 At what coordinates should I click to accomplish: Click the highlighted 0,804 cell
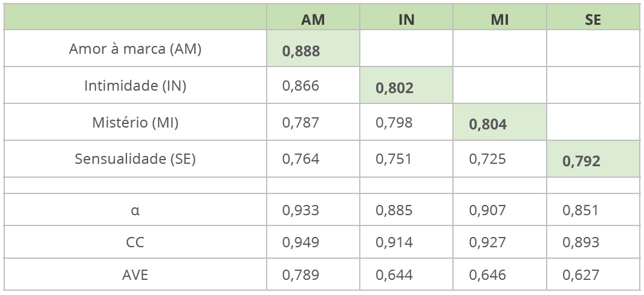click(x=488, y=125)
